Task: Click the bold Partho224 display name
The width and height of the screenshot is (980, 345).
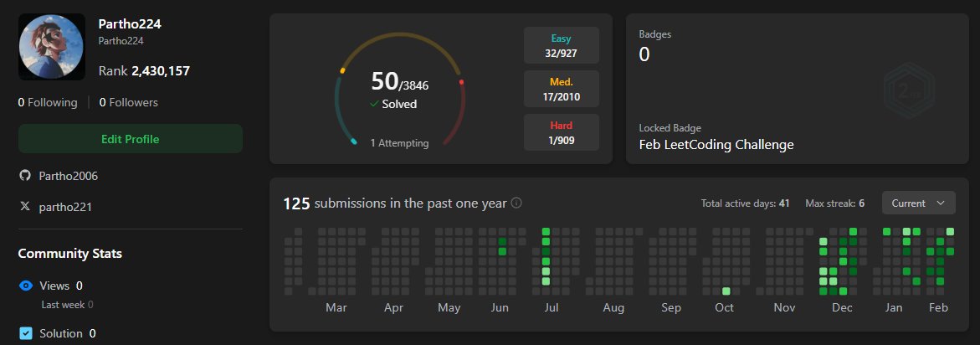Action: pyautogui.click(x=130, y=24)
